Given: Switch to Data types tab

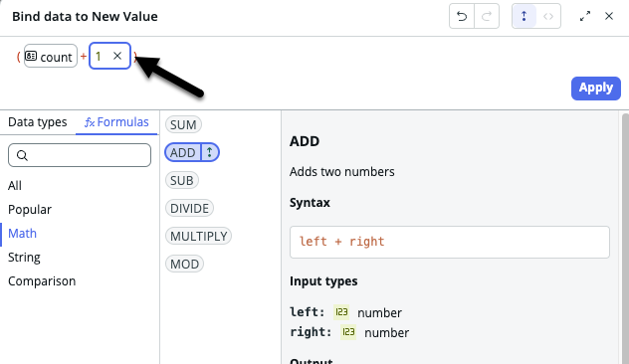Looking at the screenshot, I should 38,122.
